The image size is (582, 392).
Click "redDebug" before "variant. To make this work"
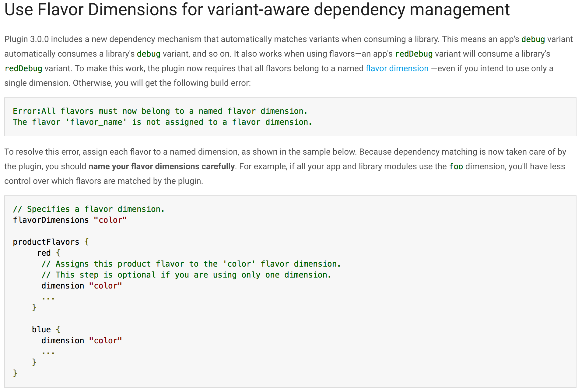(23, 68)
